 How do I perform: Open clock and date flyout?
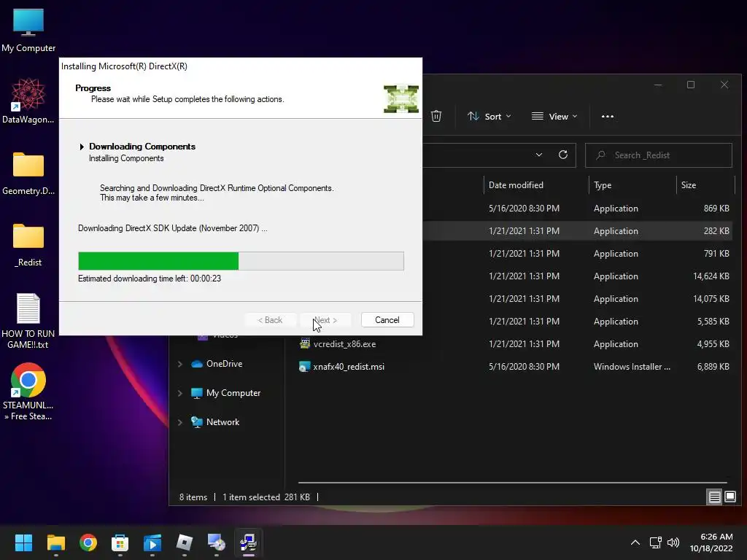(x=711, y=542)
